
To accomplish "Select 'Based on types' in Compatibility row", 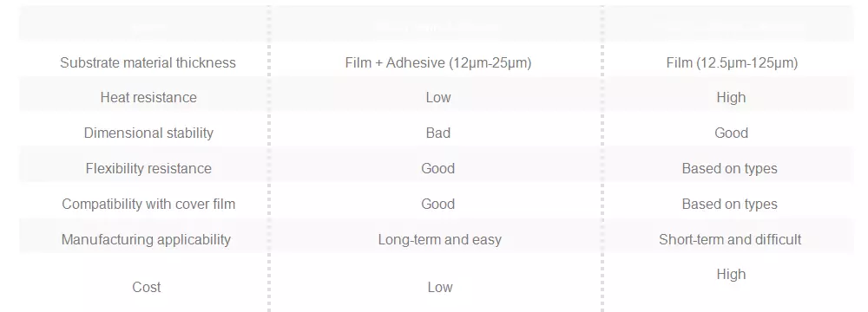I will click(730, 204).
